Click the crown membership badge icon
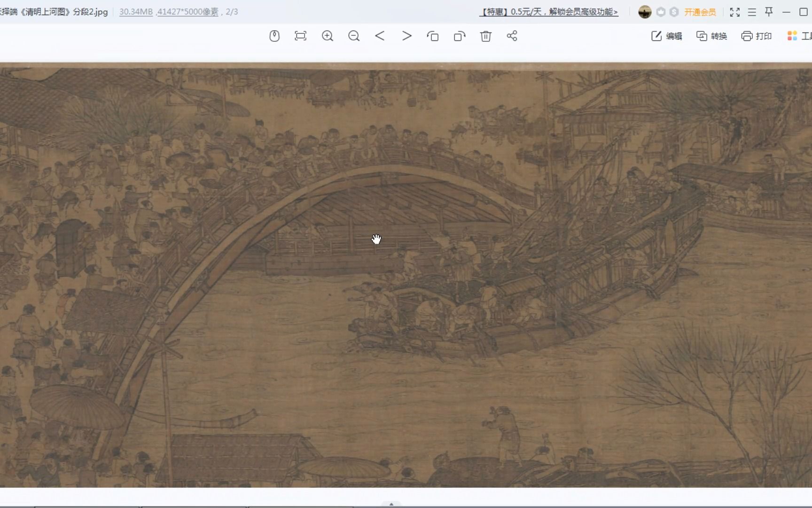This screenshot has height=508, width=812. [x=661, y=12]
